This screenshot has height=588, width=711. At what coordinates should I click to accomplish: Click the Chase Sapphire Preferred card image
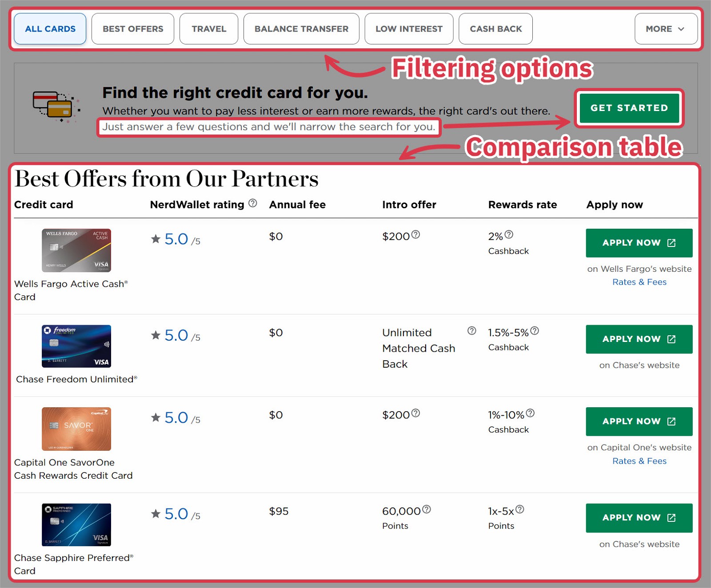pyautogui.click(x=76, y=524)
